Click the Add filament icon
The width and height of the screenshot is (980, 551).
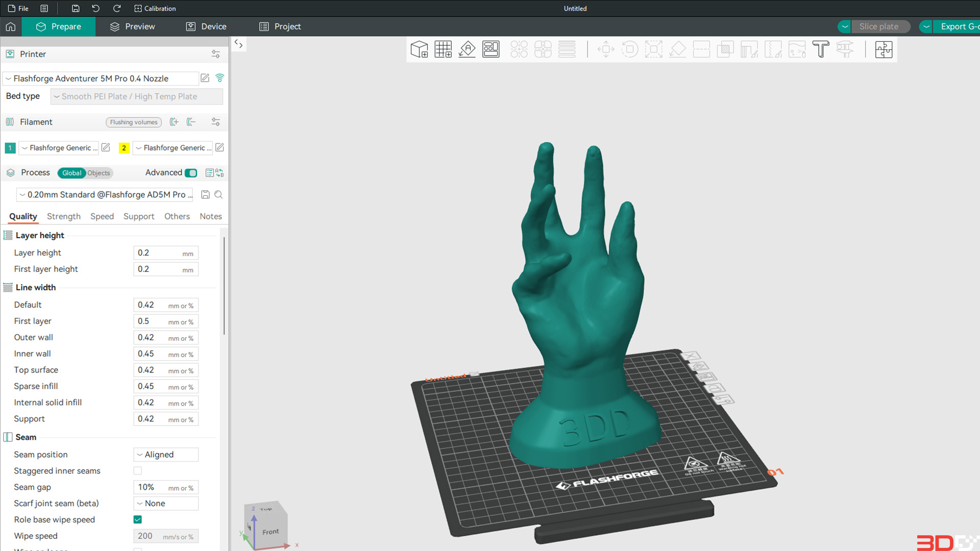click(174, 122)
